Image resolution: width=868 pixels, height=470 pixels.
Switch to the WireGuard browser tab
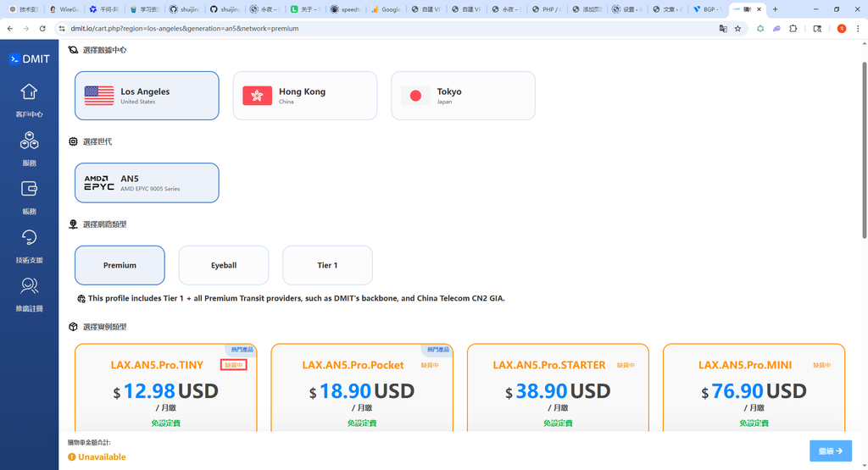64,9
